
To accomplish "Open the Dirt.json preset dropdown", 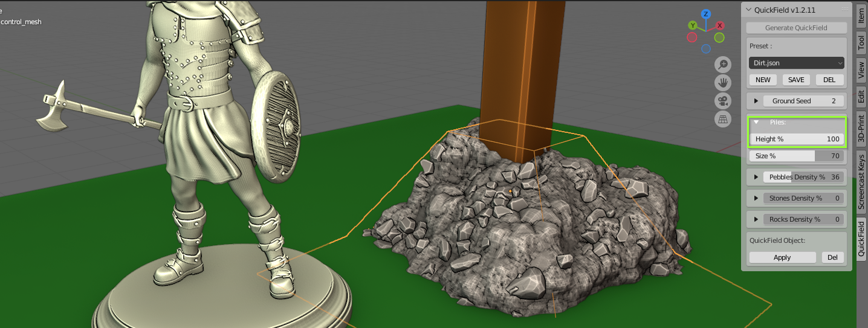I will (796, 63).
